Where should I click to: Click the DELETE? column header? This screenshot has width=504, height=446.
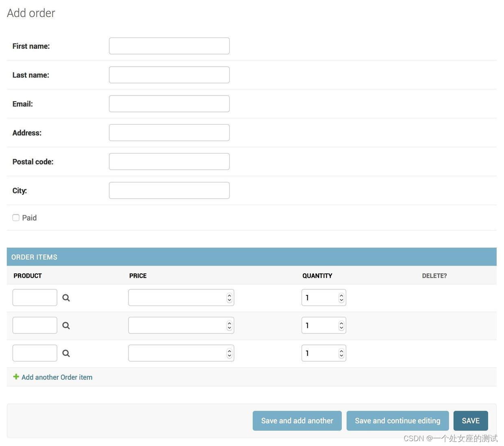click(x=434, y=276)
